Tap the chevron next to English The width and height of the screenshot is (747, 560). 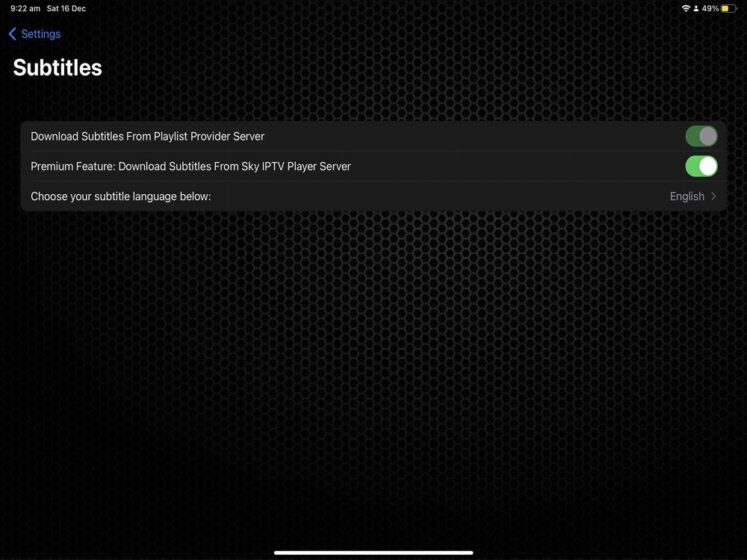713,196
